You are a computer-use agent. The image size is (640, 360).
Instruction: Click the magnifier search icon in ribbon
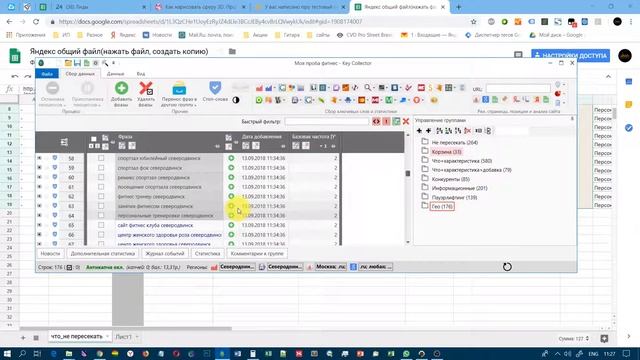click(367, 87)
